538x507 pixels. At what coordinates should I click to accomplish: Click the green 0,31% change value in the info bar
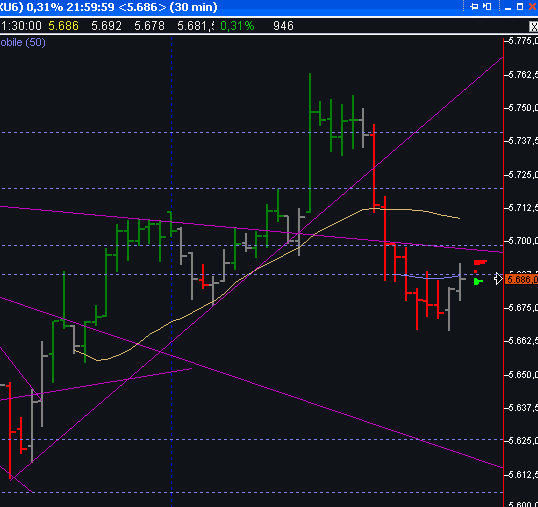click(x=237, y=26)
